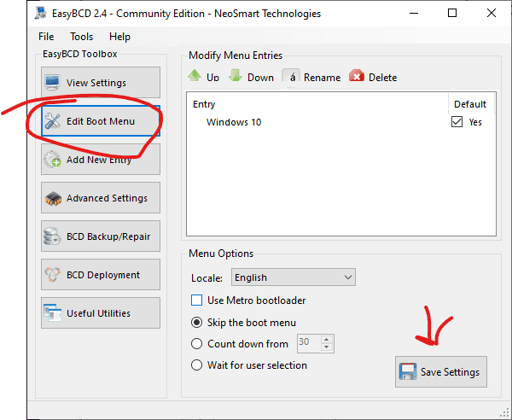Click the Entry column header
Screen dimensions: 512x420
(x=317, y=104)
